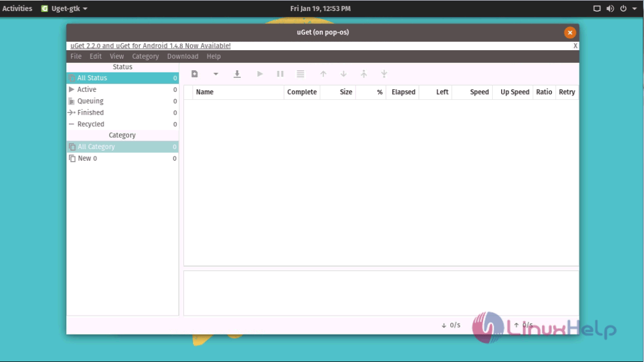
Task: Sort by Left column header
Action: tap(436, 92)
